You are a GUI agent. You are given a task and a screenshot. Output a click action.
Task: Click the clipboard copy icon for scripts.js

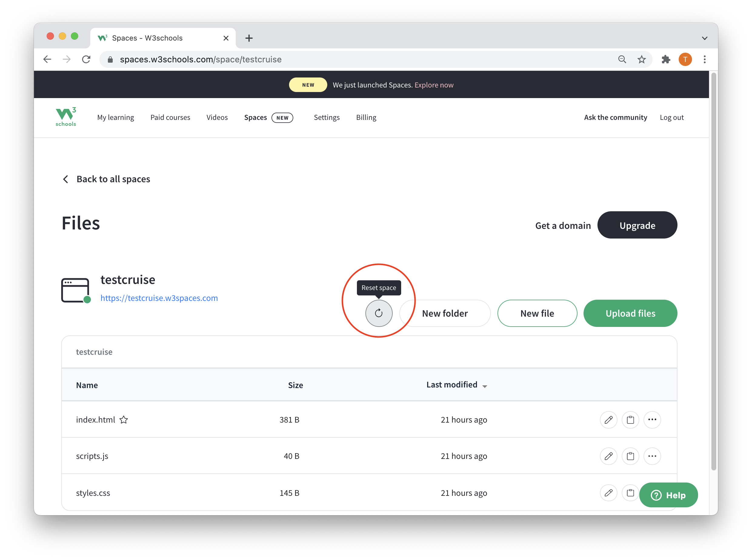click(630, 456)
